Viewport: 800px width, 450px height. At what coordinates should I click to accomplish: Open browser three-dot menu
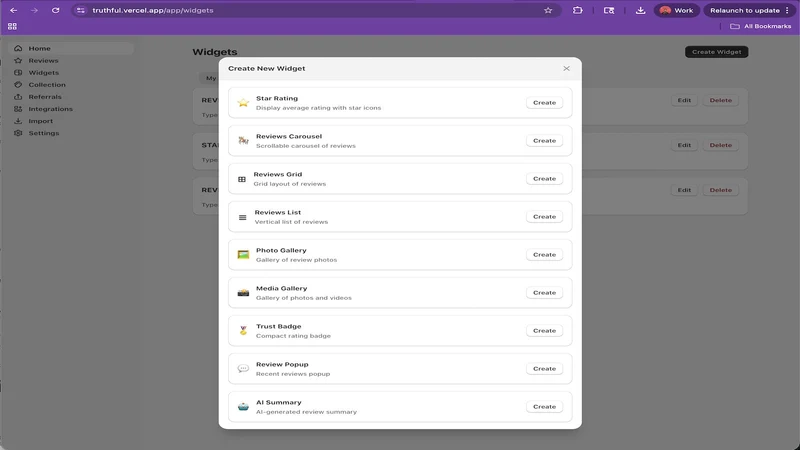point(788,10)
